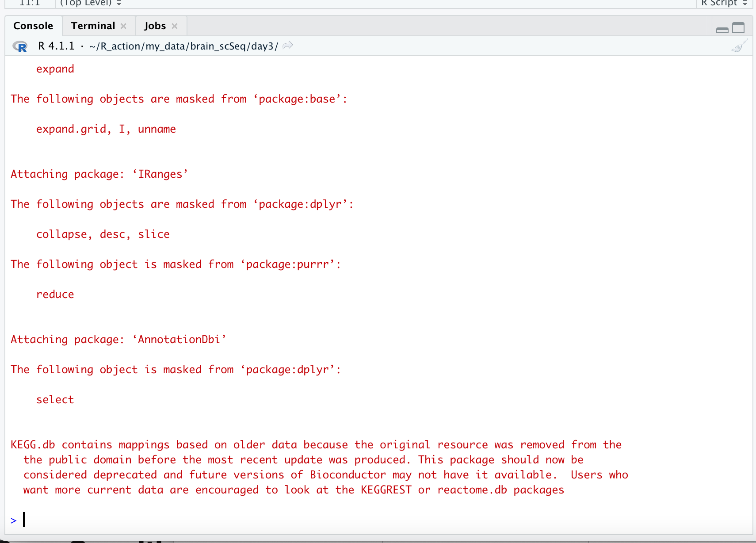756x543 pixels.
Task: Open the Jobs tab
Action: click(x=155, y=26)
